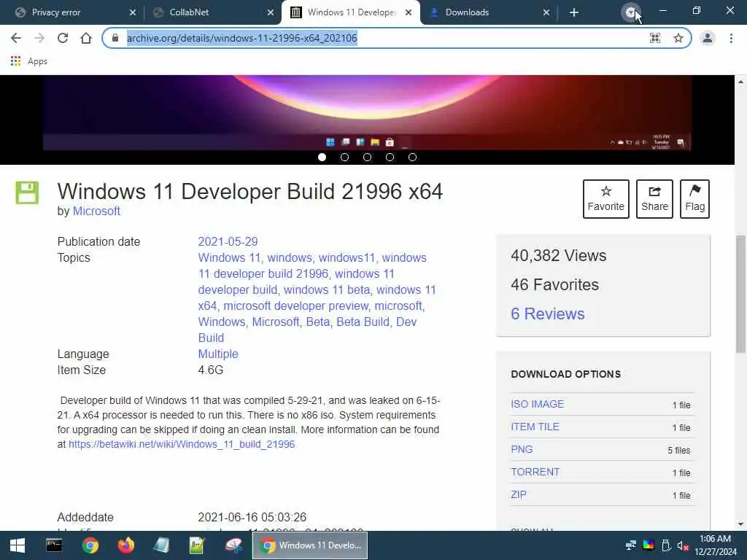Open the browser home page

pyautogui.click(x=86, y=38)
